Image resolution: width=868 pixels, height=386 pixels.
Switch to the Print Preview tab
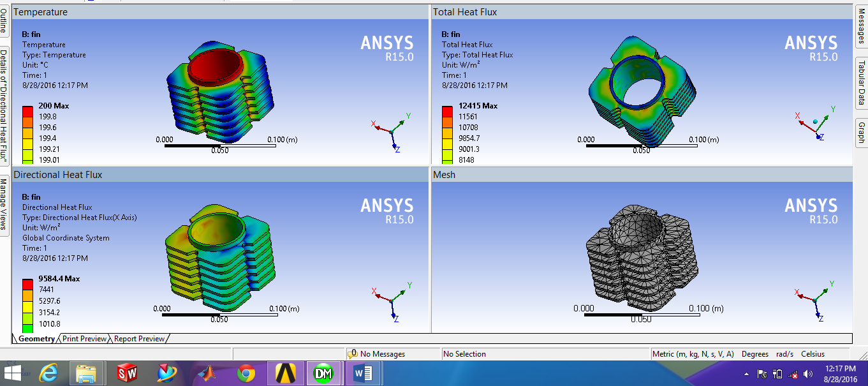[x=85, y=339]
